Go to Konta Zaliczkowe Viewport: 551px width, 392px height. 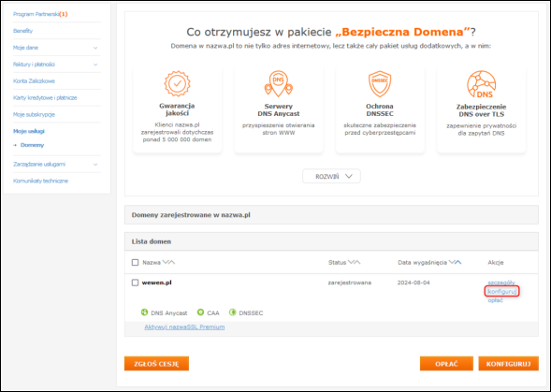tap(34, 81)
